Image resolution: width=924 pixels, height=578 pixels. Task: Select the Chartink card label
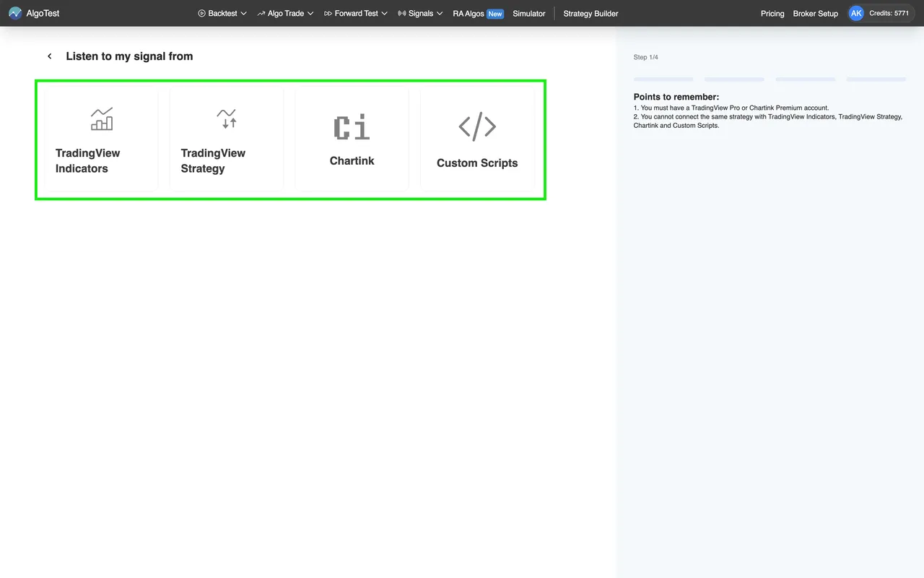(x=352, y=161)
